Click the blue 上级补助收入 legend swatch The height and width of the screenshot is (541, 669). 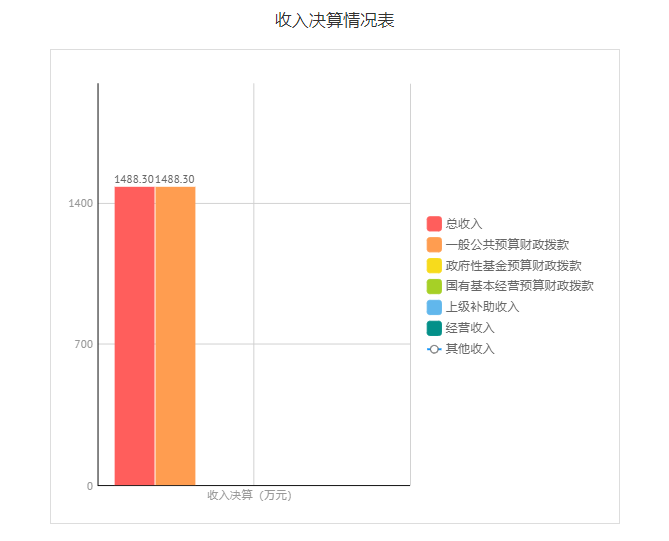point(434,307)
